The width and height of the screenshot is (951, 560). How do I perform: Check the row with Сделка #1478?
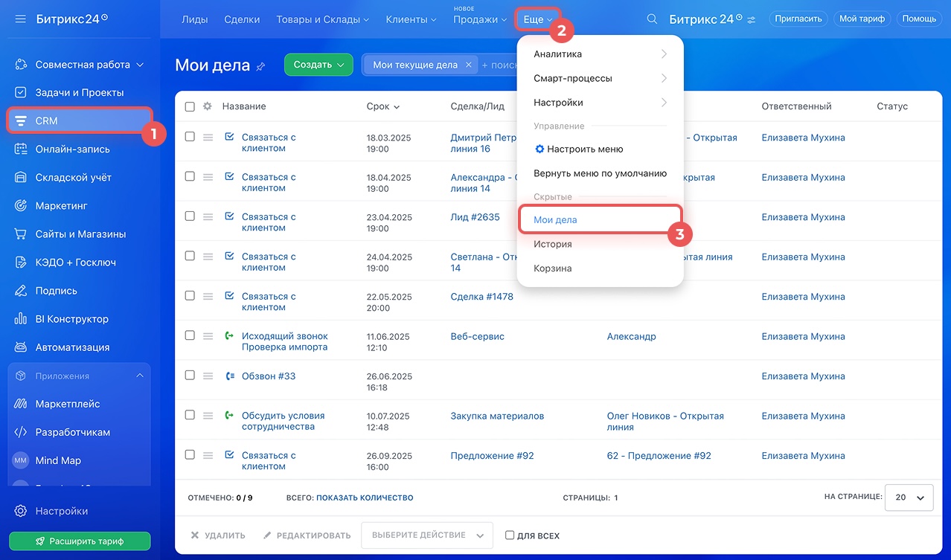190,295
